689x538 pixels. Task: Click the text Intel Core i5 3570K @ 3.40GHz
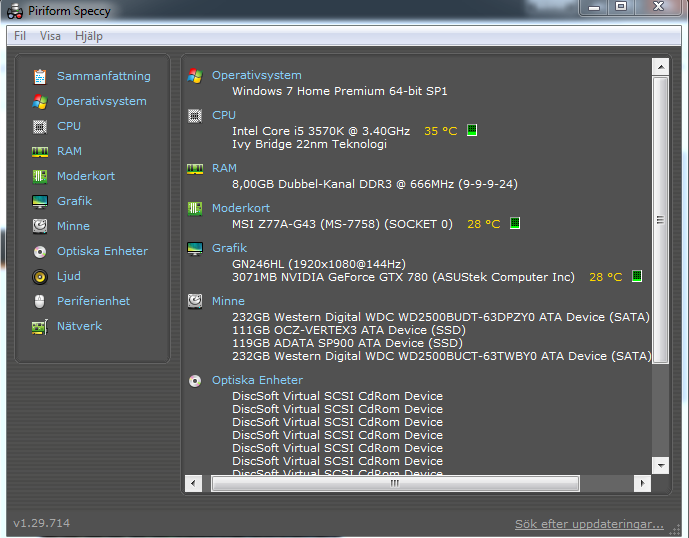coord(321,131)
